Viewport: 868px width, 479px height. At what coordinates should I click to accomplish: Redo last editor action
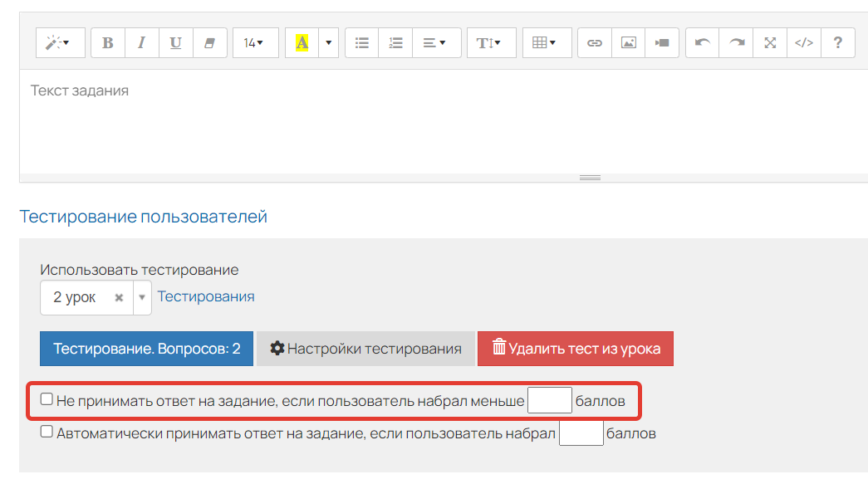pos(736,42)
